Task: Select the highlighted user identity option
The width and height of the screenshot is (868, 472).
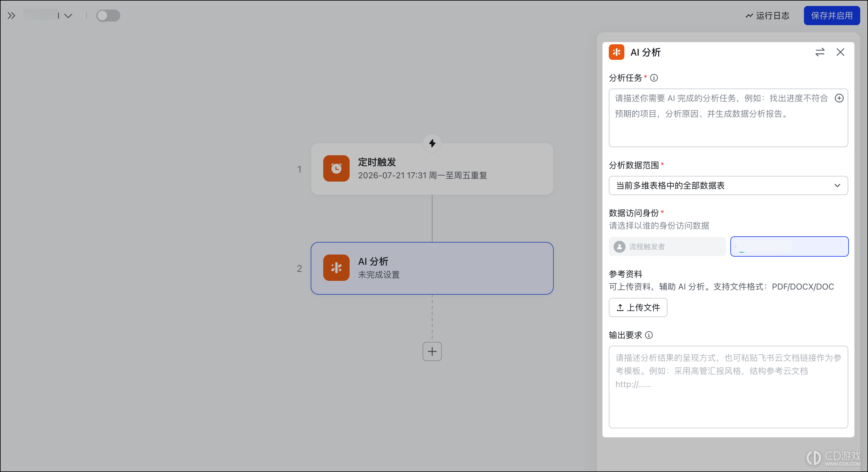Action: (789, 246)
